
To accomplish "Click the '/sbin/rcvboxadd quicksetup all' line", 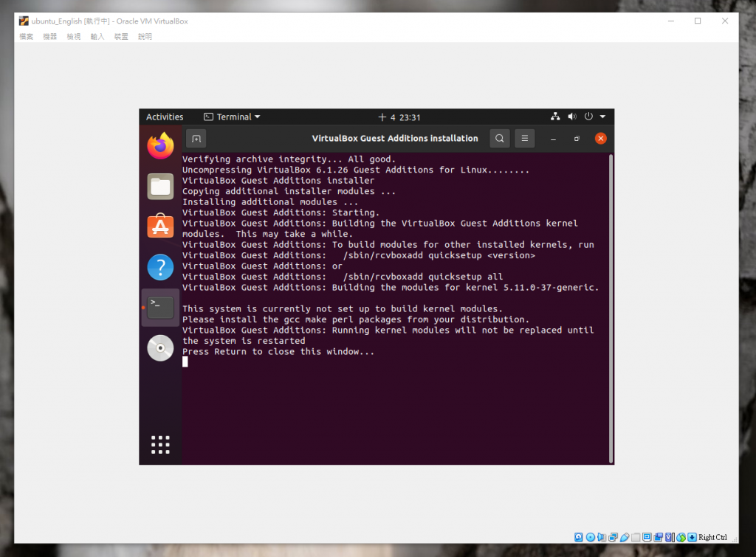I will tap(343, 277).
